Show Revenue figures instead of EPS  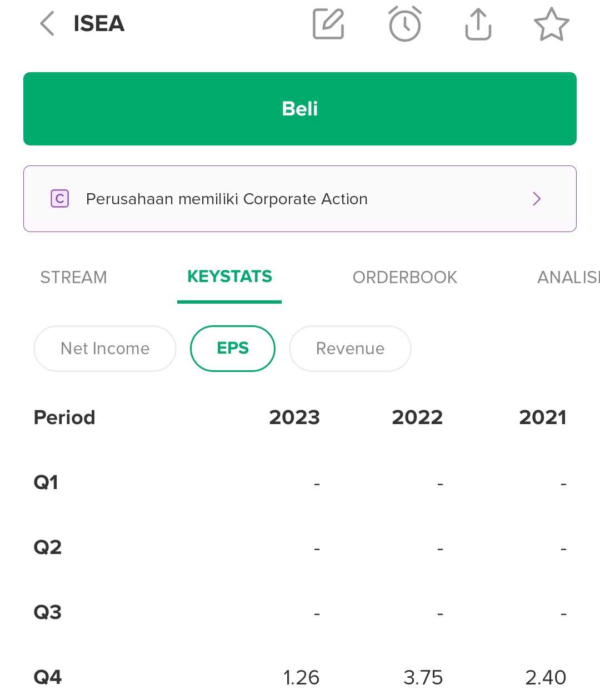click(x=349, y=349)
